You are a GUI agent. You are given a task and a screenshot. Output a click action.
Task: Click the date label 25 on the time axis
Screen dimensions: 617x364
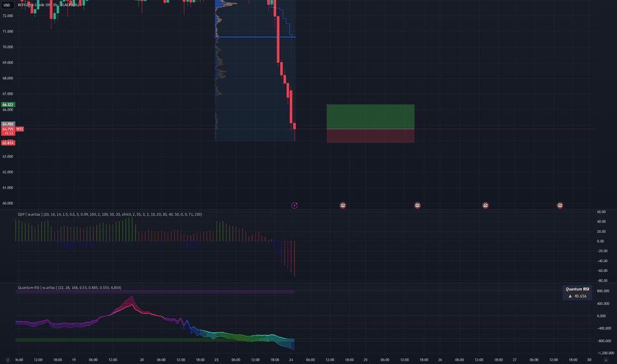click(x=365, y=360)
